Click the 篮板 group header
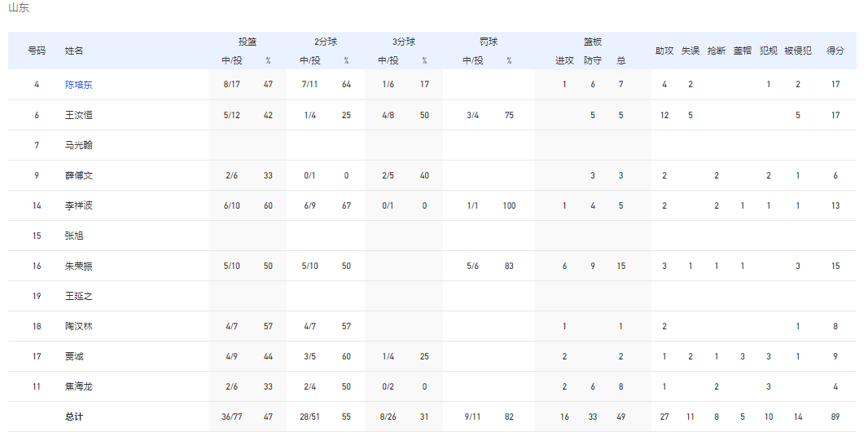The height and width of the screenshot is (432, 868). pos(592,42)
